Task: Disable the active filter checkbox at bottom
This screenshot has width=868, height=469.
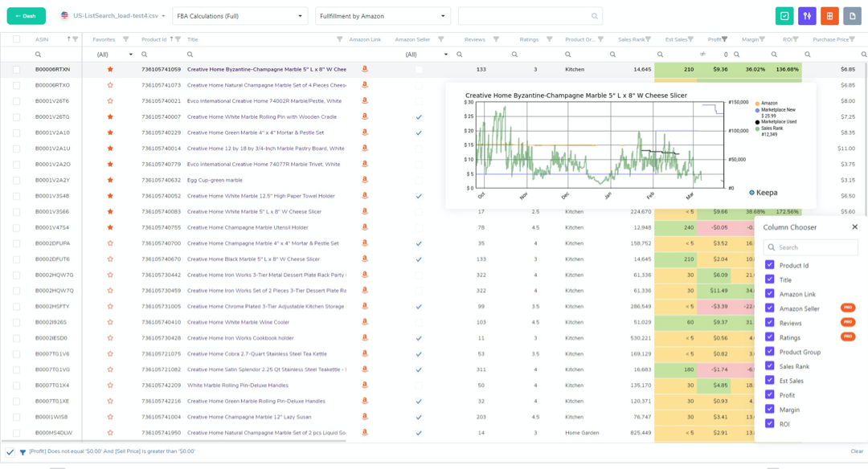Action: pos(10,452)
